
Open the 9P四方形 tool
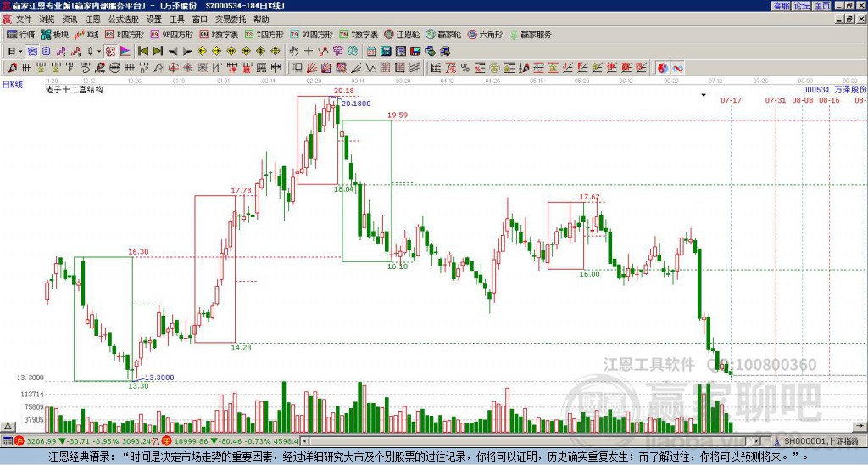171,34
